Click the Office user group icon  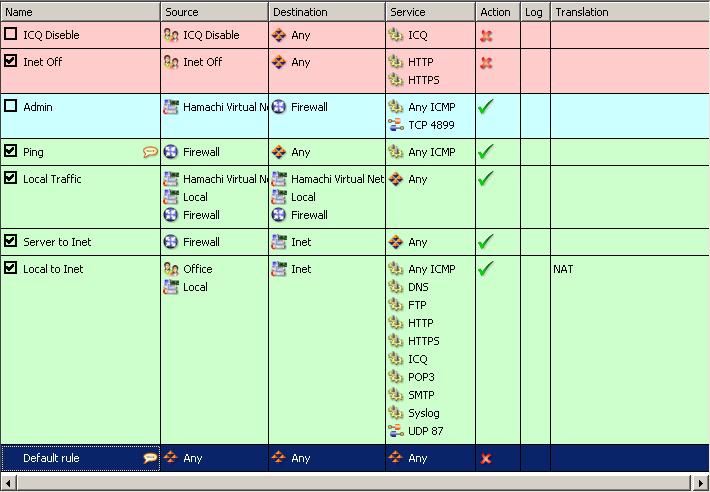point(171,269)
